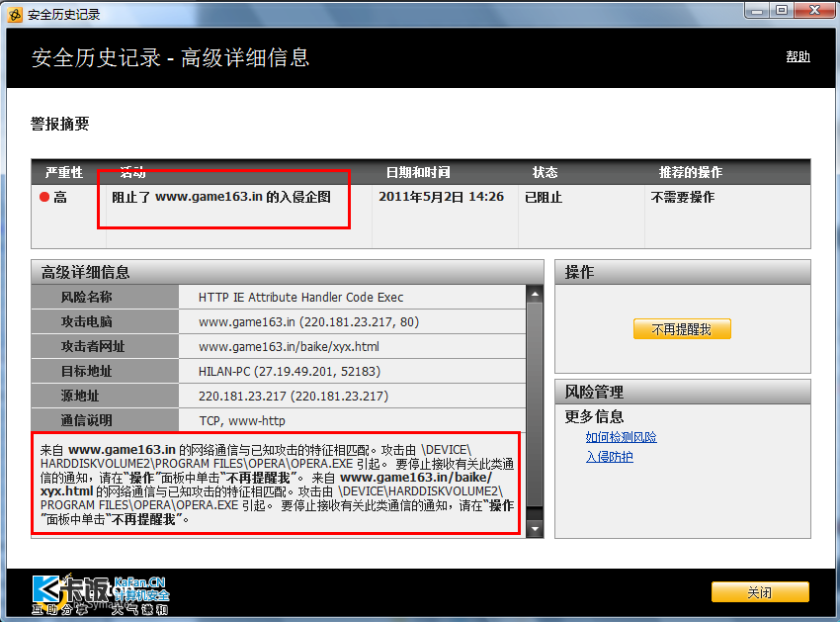Click the 攻击者网址 row label
This screenshot has height=622, width=840.
(x=93, y=346)
